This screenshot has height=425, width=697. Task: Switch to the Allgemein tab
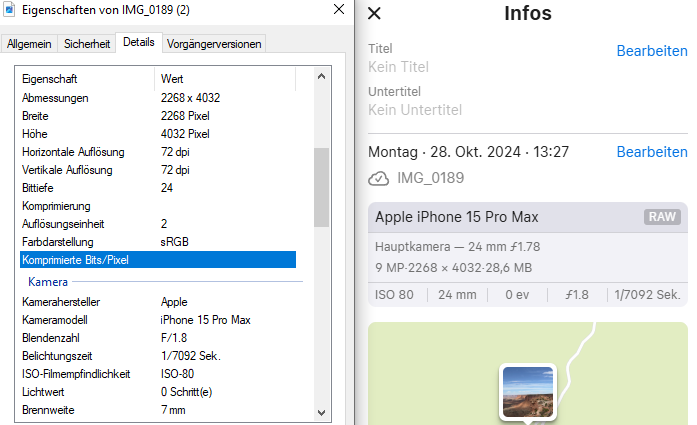point(29,44)
